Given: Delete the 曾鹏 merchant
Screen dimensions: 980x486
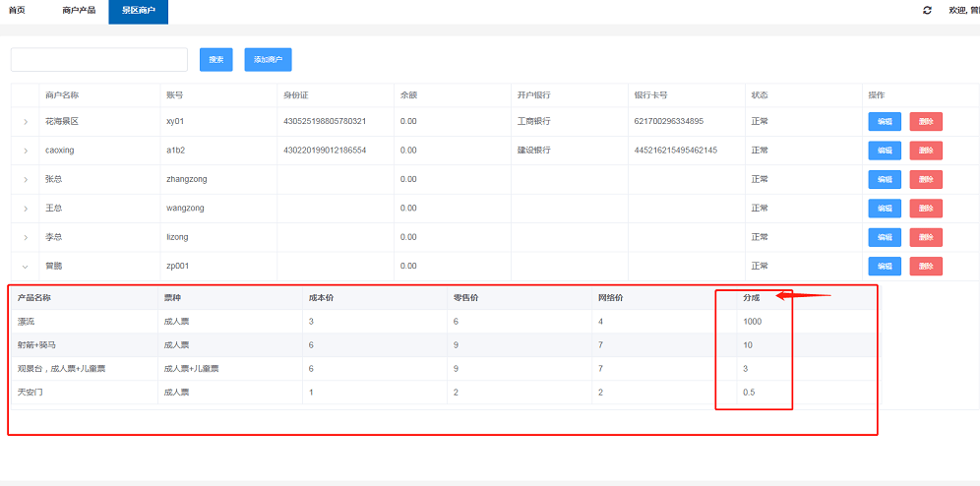Looking at the screenshot, I should [926, 267].
